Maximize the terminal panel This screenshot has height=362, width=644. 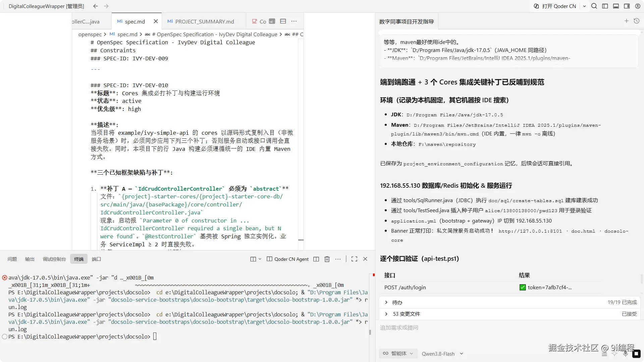tap(354, 259)
